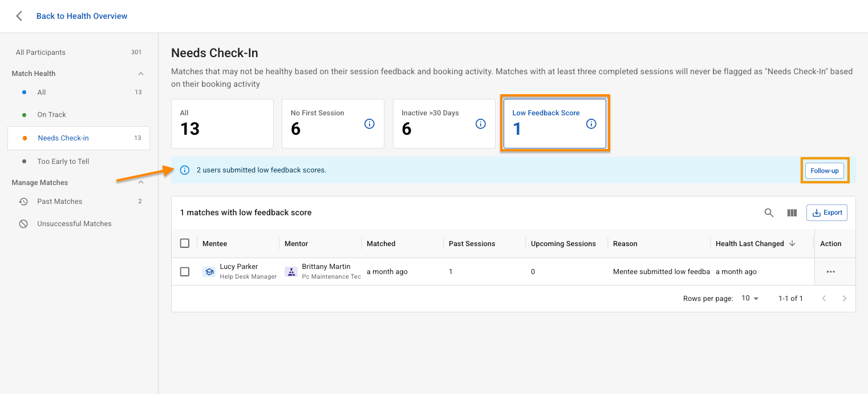Open search in matches table
868x394 pixels.
click(769, 213)
